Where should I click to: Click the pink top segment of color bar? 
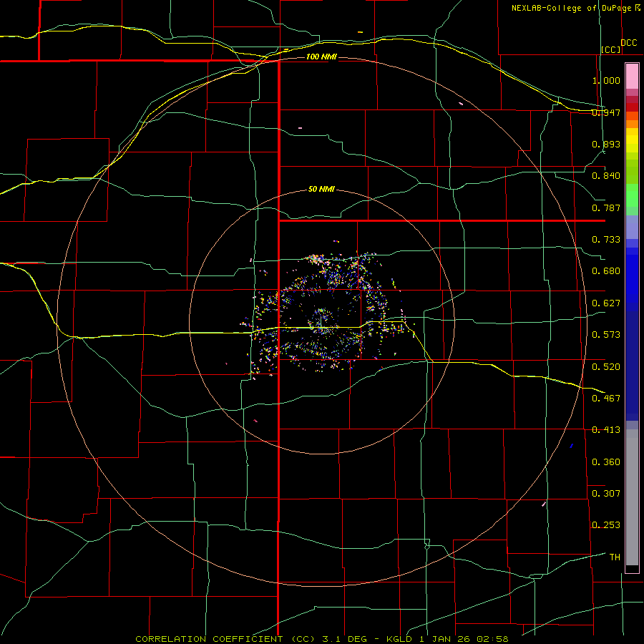pos(632,77)
